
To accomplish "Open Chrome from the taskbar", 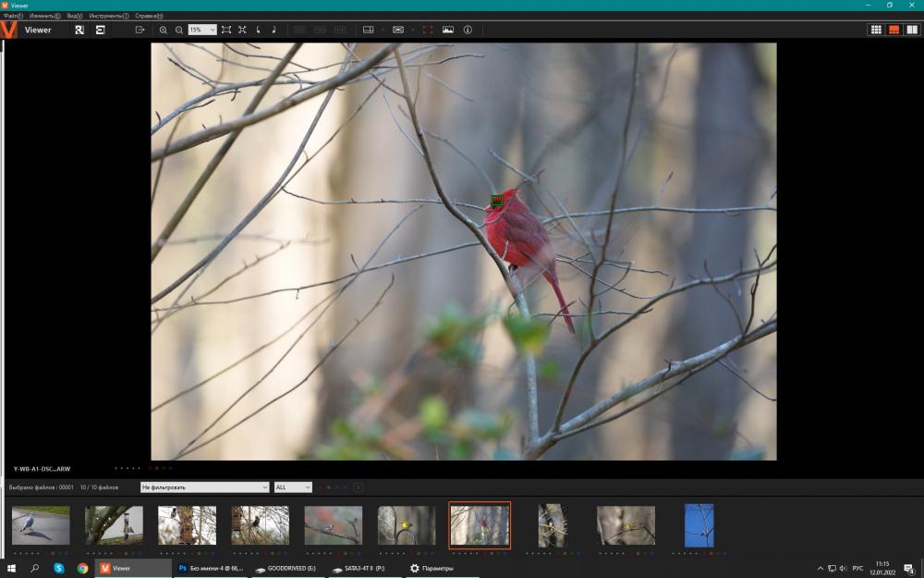I will pyautogui.click(x=82, y=569).
